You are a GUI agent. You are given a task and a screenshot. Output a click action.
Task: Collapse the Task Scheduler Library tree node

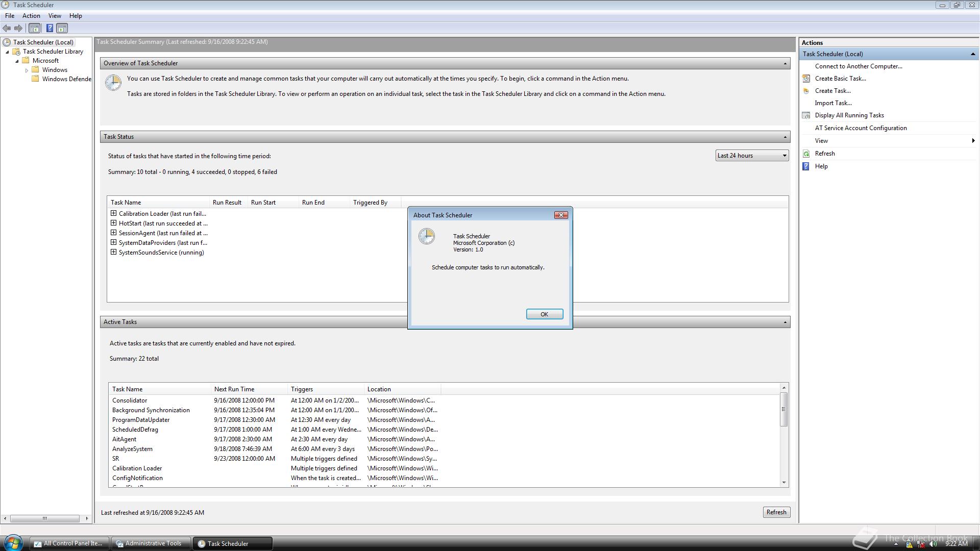click(x=7, y=52)
